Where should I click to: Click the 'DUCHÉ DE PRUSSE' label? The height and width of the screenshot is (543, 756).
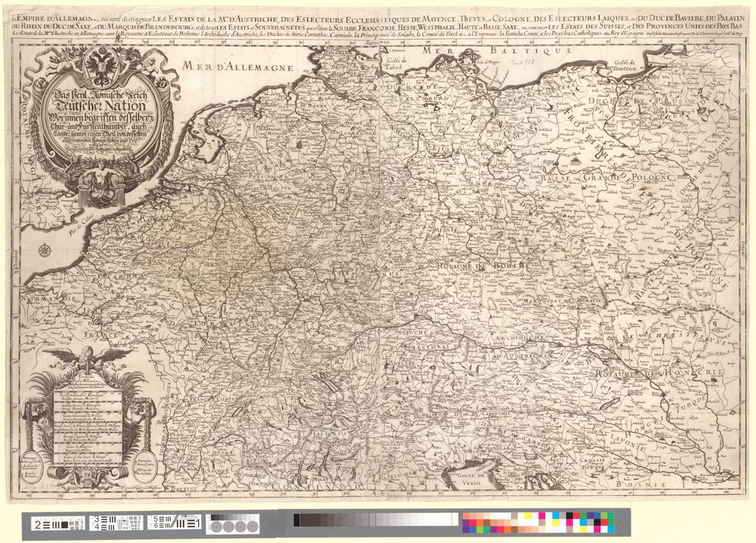pos(641,102)
